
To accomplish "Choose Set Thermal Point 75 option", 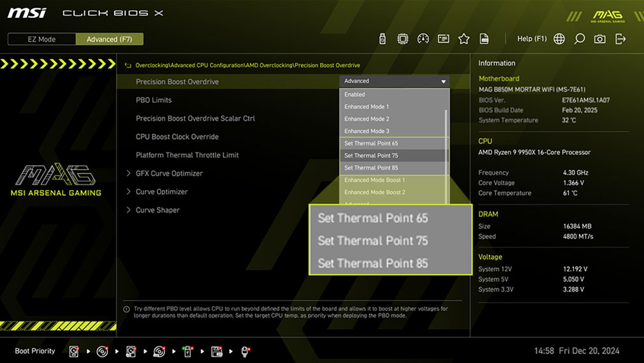I will pos(371,156).
